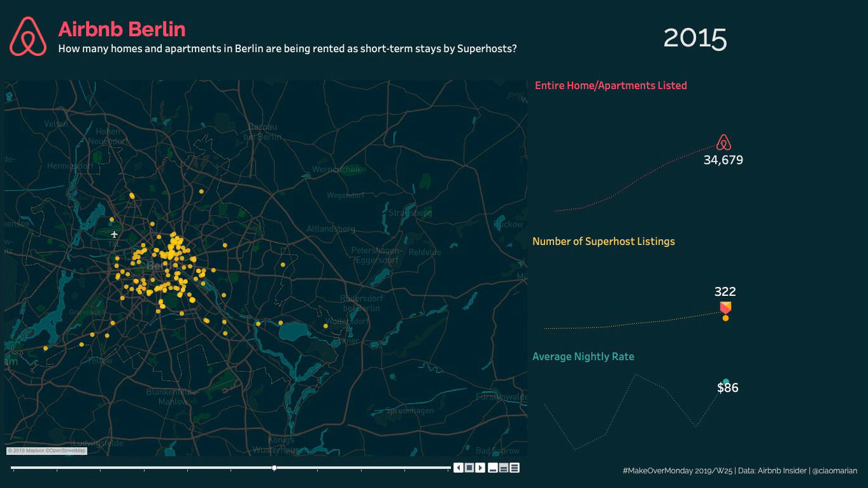Step the animation backward one year
Screen dimensions: 868x488
pos(458,468)
